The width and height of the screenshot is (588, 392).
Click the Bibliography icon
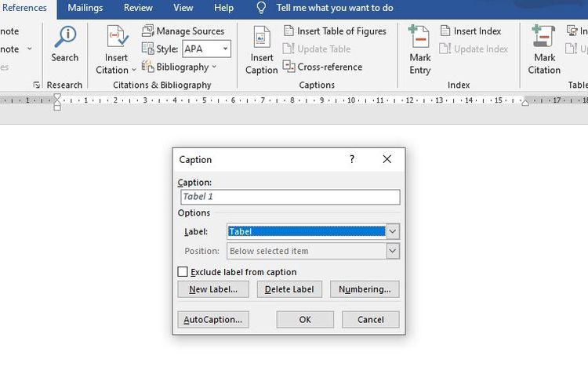[x=147, y=67]
